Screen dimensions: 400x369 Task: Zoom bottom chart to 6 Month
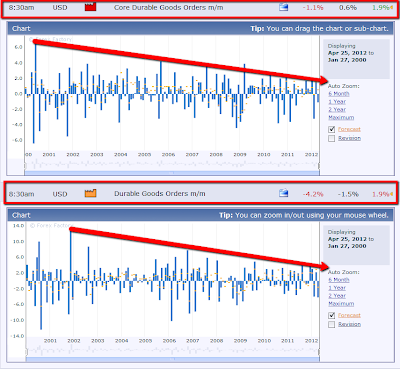(339, 280)
